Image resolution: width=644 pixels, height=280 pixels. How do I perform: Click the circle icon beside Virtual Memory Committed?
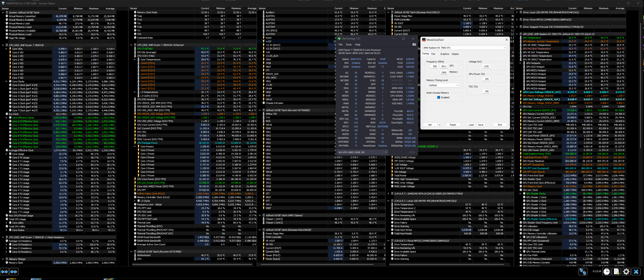click(x=7, y=16)
